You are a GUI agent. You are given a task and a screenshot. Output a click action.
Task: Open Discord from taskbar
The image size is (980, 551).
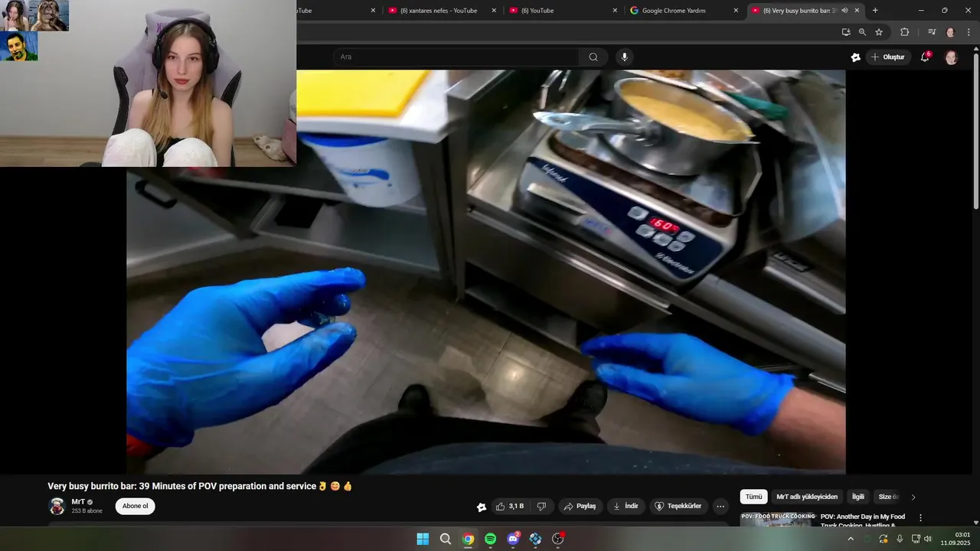[513, 539]
